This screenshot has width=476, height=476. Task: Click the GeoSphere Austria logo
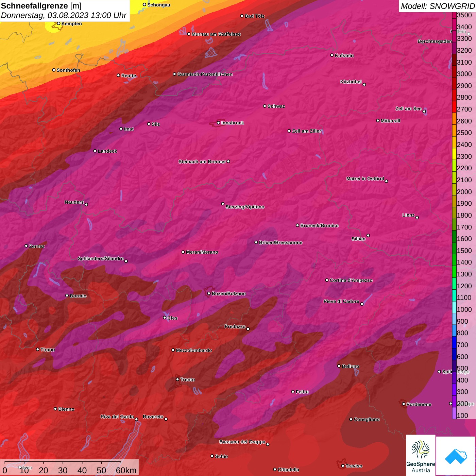coord(421,455)
